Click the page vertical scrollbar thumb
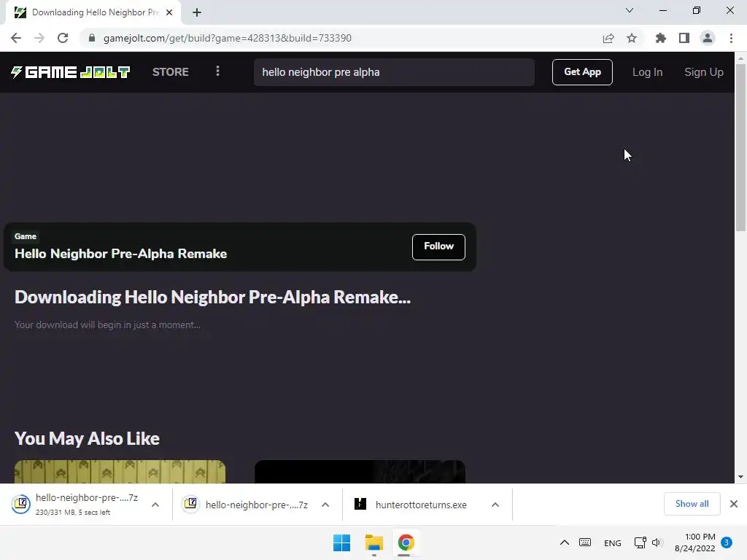This screenshot has width=747, height=560. tap(740, 147)
